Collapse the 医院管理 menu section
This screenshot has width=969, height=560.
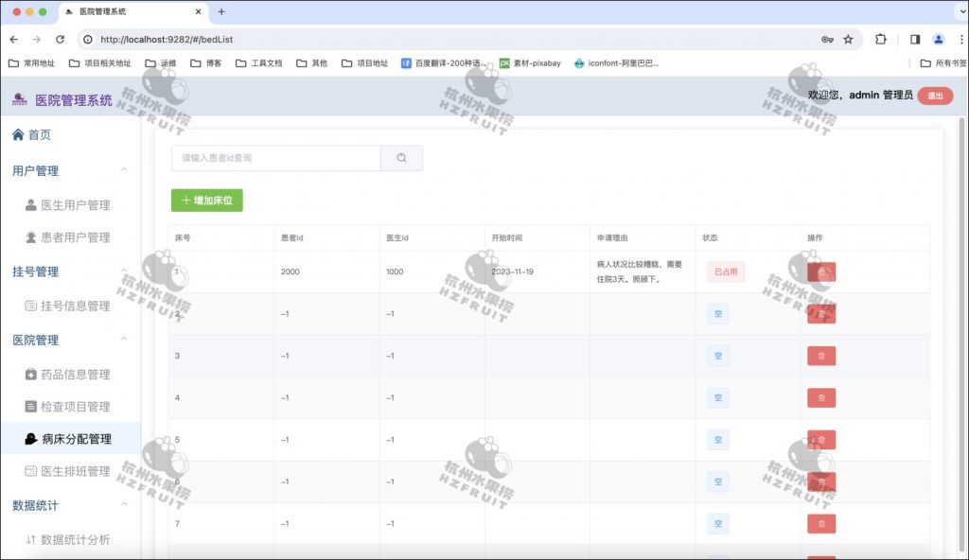pos(124,340)
